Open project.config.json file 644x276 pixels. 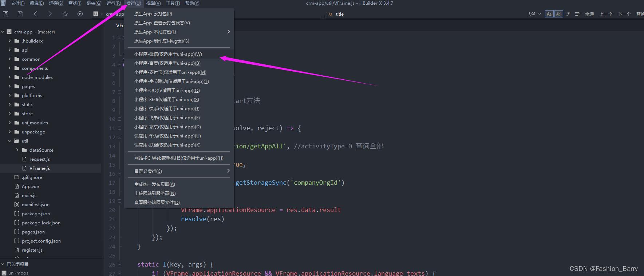41,241
